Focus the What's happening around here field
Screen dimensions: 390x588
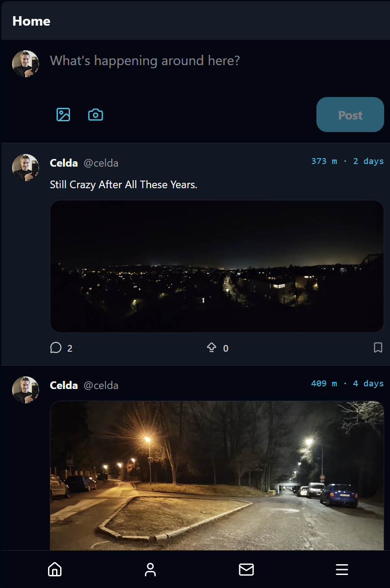coord(145,61)
